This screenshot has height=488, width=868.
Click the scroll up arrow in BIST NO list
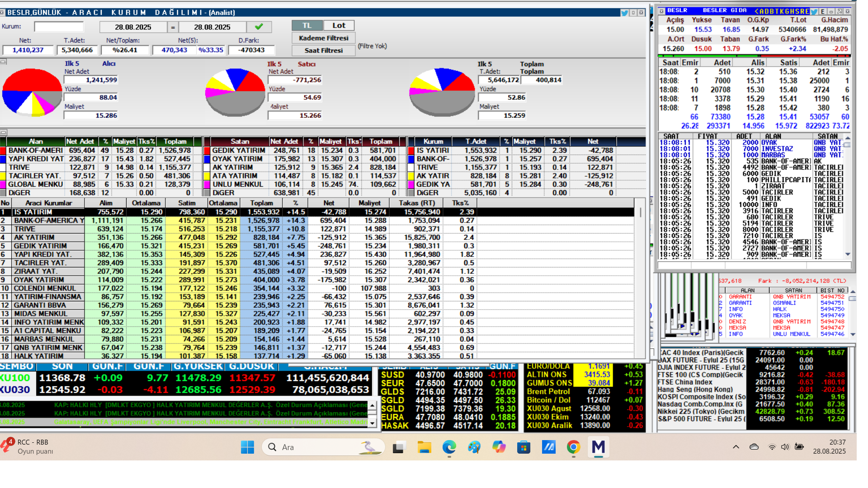pyautogui.click(x=853, y=291)
